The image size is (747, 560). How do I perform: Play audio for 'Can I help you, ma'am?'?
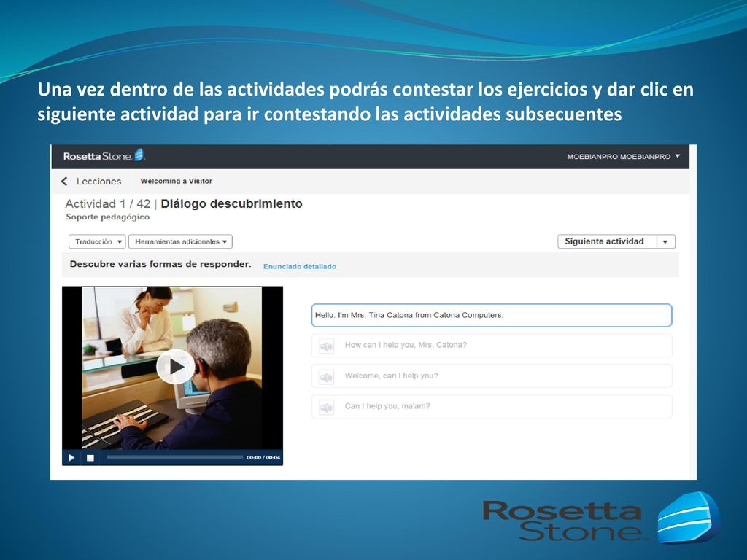pos(326,407)
